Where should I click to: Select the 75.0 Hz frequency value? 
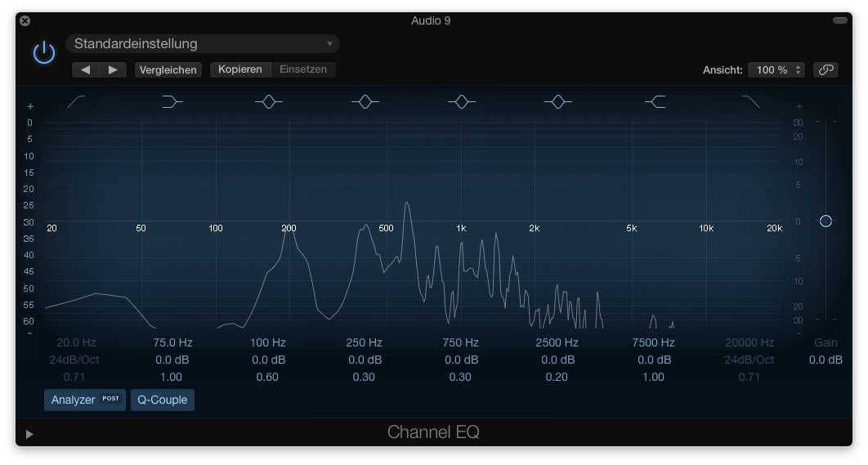pyautogui.click(x=172, y=342)
